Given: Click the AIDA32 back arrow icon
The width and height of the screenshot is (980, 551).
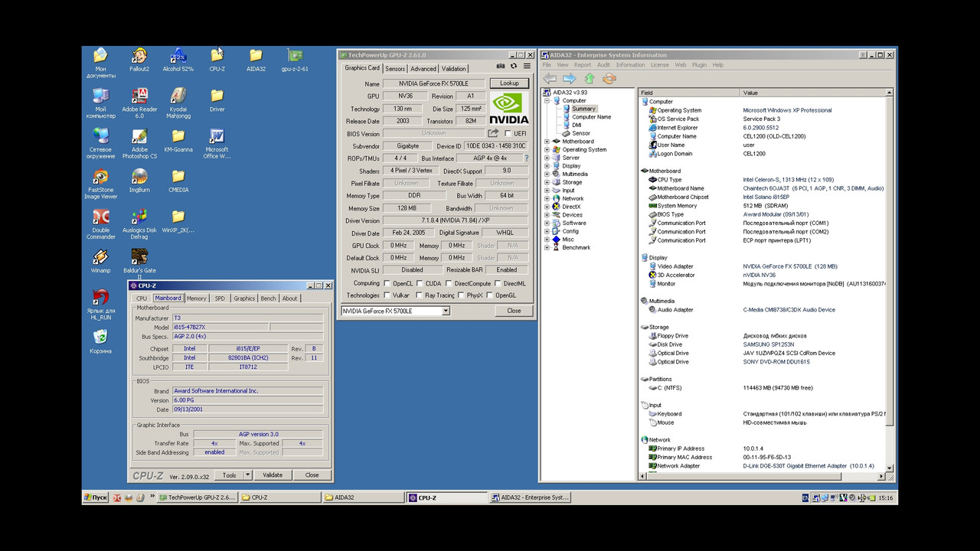Looking at the screenshot, I should (550, 78).
